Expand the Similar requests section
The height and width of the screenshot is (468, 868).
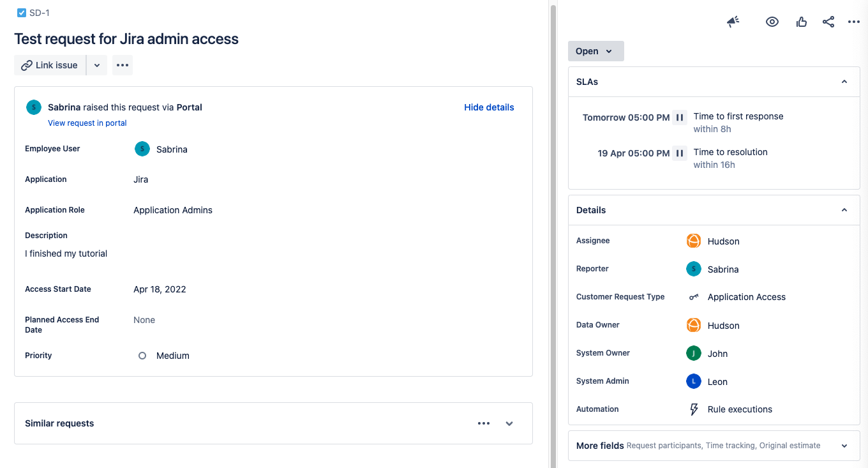pos(509,423)
